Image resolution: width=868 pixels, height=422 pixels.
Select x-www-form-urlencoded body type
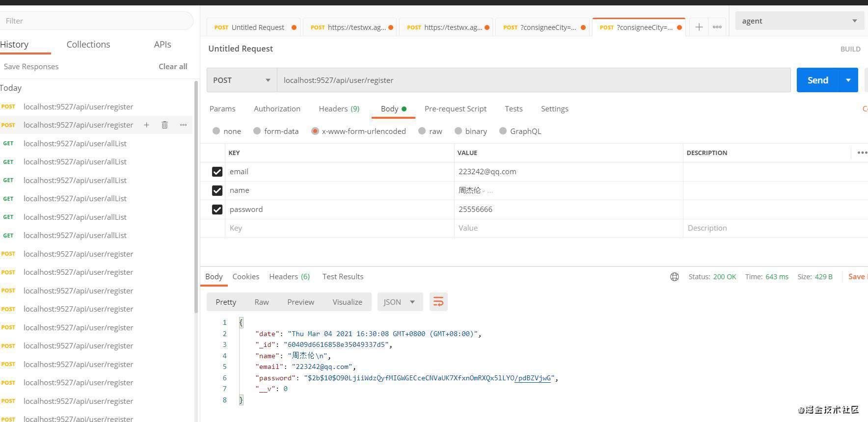pyautogui.click(x=358, y=131)
